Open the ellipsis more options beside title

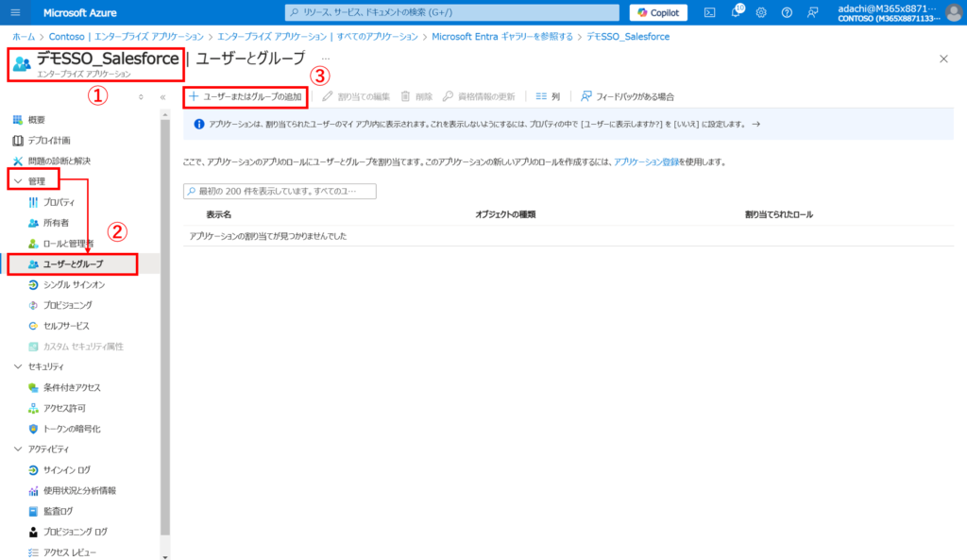point(326,59)
